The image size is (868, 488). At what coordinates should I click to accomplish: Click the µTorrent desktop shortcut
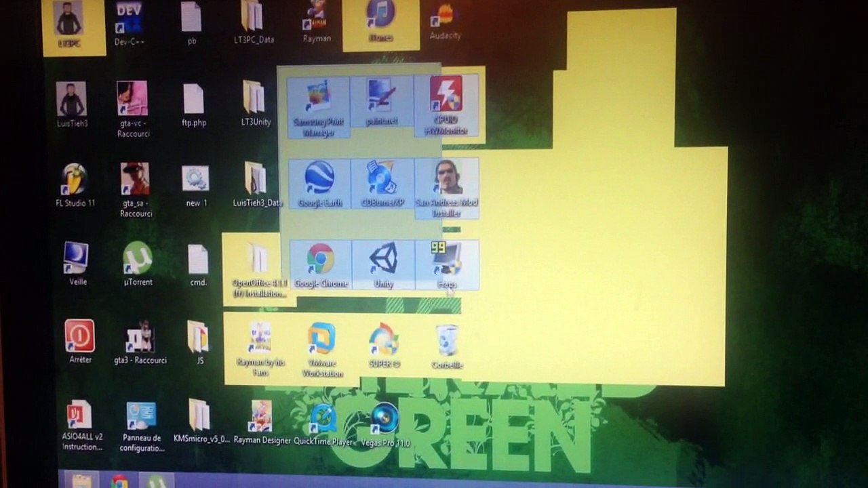[138, 264]
